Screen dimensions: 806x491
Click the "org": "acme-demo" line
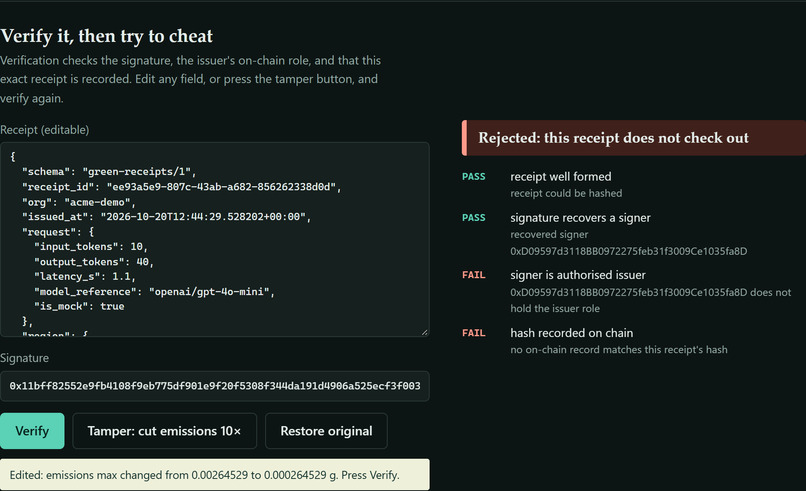tap(79, 202)
